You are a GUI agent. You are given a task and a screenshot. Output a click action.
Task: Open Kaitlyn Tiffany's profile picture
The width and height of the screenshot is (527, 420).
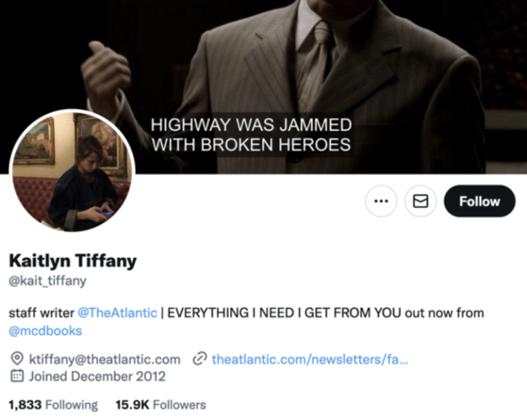point(72,172)
